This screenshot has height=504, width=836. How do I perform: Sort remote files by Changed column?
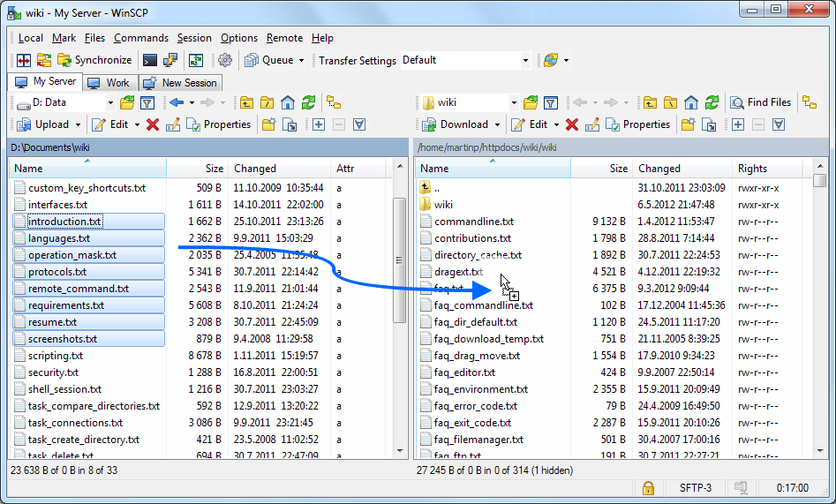pyautogui.click(x=659, y=168)
